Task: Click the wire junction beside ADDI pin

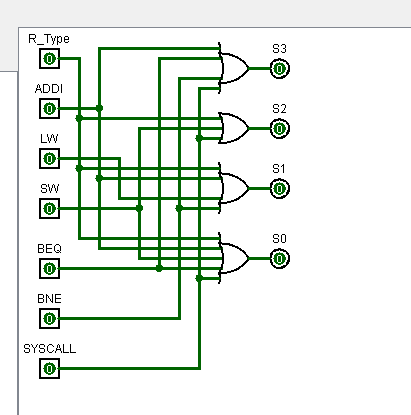Action: click(x=99, y=108)
